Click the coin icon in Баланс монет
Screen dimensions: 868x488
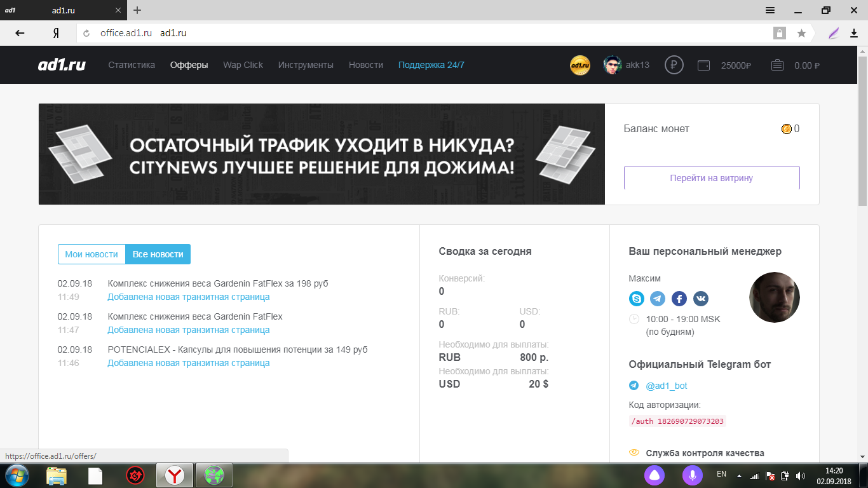coord(787,129)
